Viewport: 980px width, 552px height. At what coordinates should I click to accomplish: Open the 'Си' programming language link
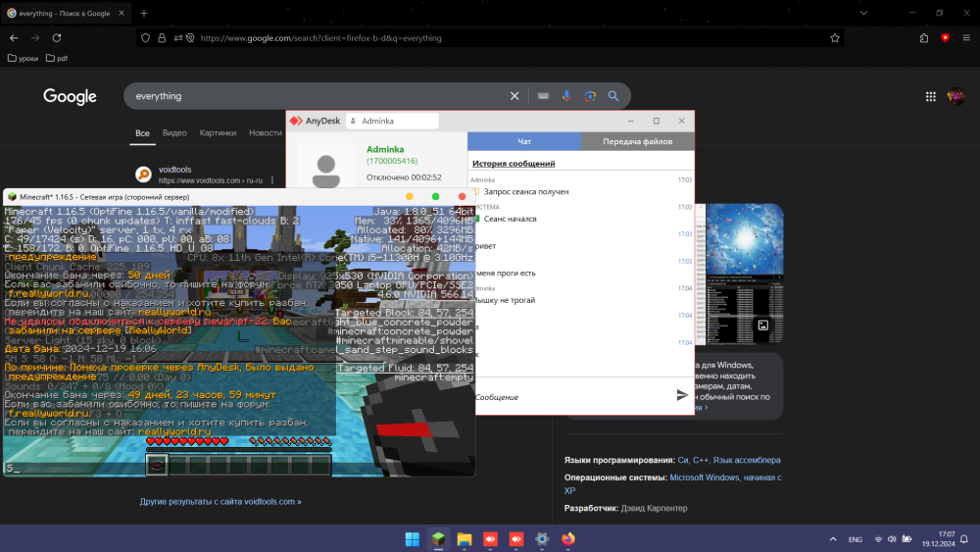click(682, 460)
